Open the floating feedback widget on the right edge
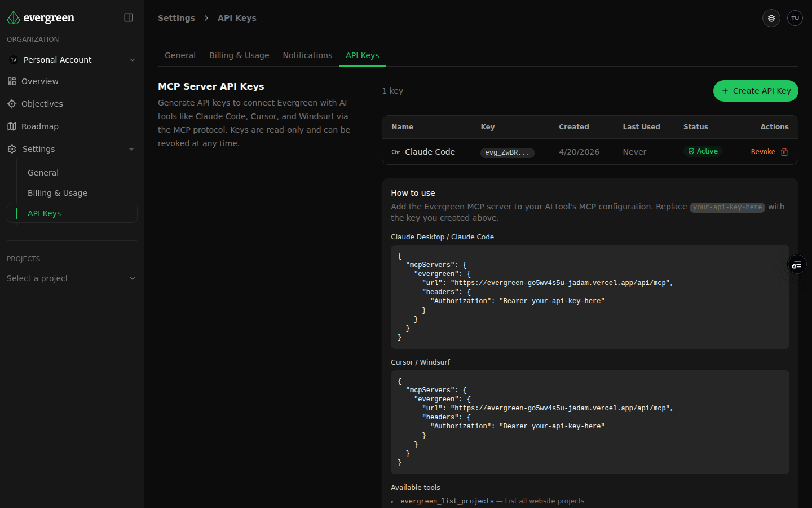 [796, 264]
